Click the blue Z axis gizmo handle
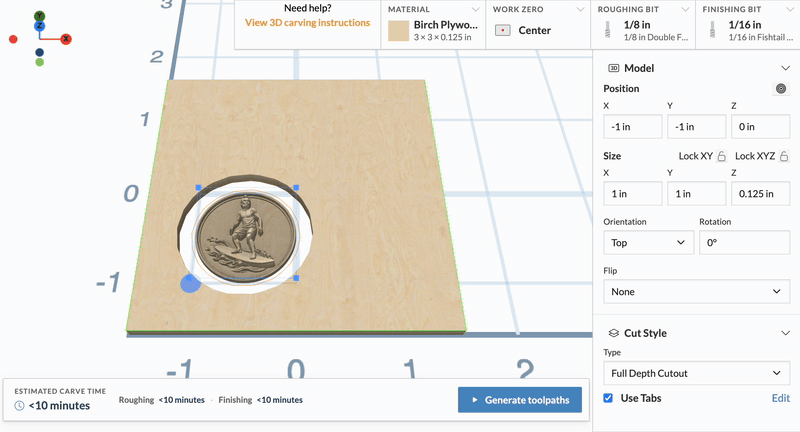800x432 pixels. 39,26
